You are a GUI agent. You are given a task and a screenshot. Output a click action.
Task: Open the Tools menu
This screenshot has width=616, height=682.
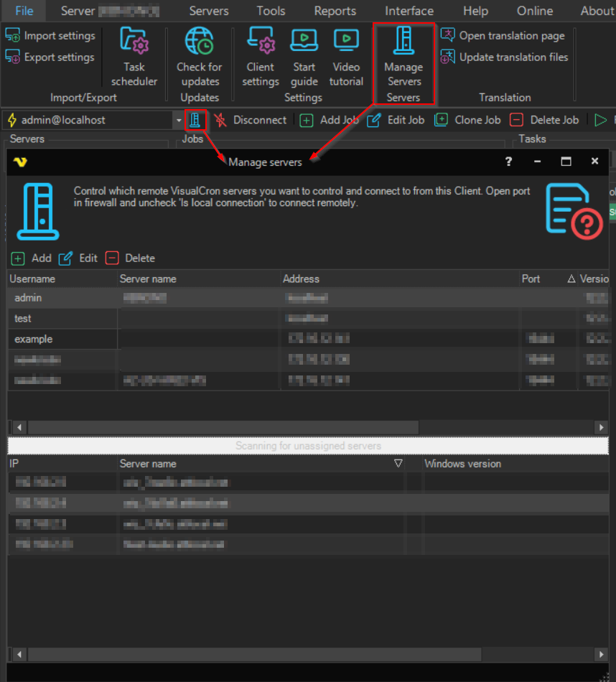pyautogui.click(x=271, y=11)
